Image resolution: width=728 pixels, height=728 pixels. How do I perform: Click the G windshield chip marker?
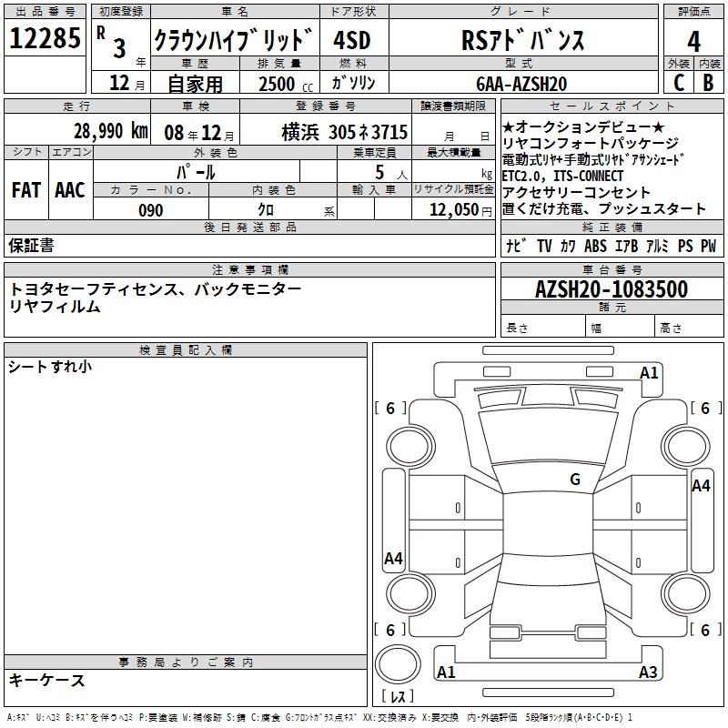click(x=574, y=480)
